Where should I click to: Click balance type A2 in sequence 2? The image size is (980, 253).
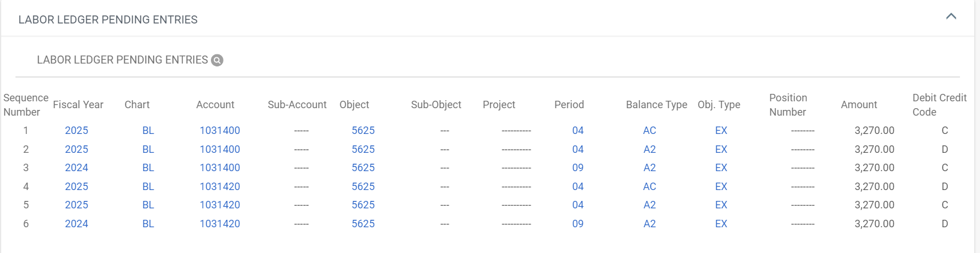tap(649, 149)
